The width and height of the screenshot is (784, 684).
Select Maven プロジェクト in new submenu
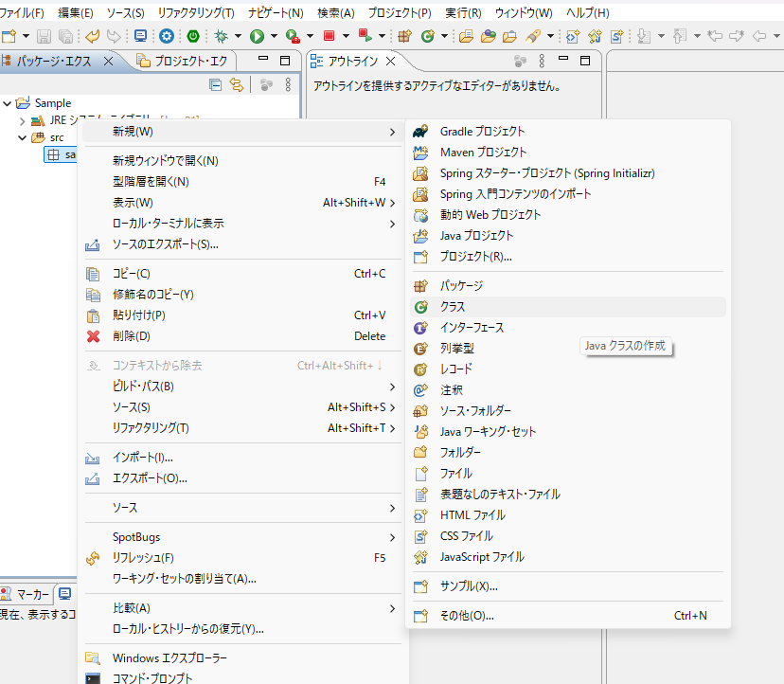click(x=483, y=152)
